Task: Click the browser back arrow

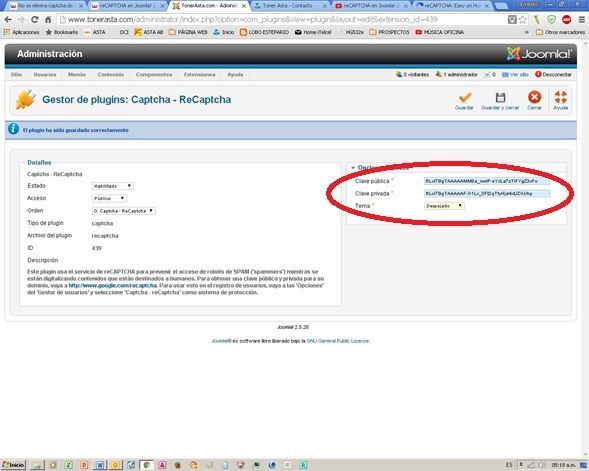Action: pos(8,20)
